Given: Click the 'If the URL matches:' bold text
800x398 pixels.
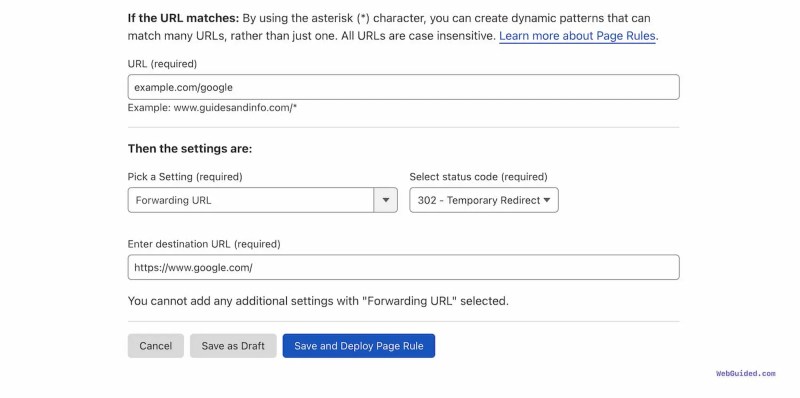Looking at the screenshot, I should [183, 18].
